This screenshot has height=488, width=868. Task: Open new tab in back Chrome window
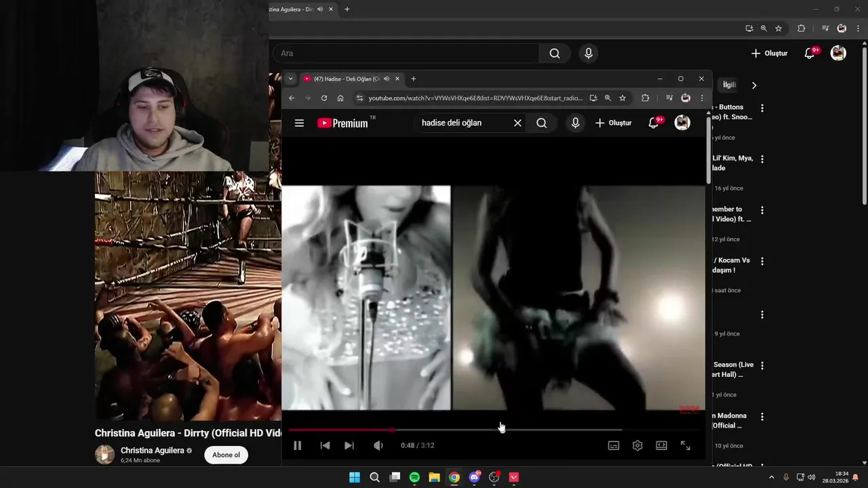(347, 9)
